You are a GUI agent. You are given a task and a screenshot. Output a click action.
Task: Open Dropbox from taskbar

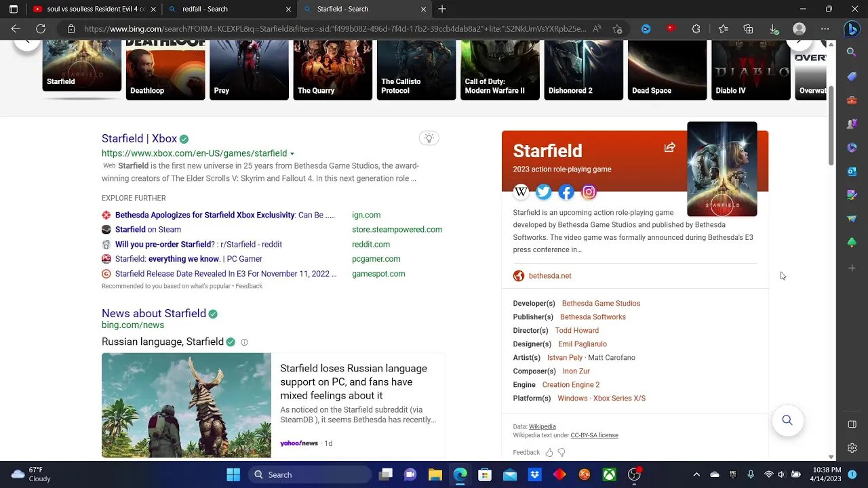(x=534, y=474)
